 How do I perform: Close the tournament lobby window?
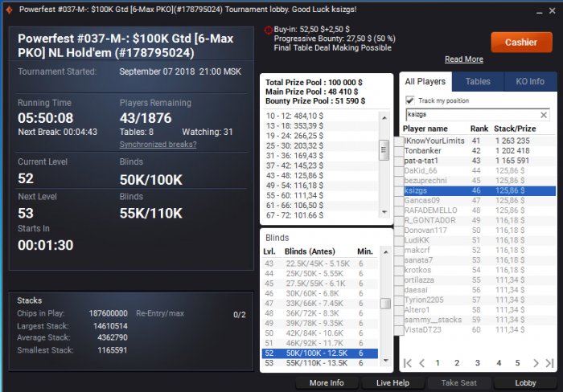coord(553,11)
